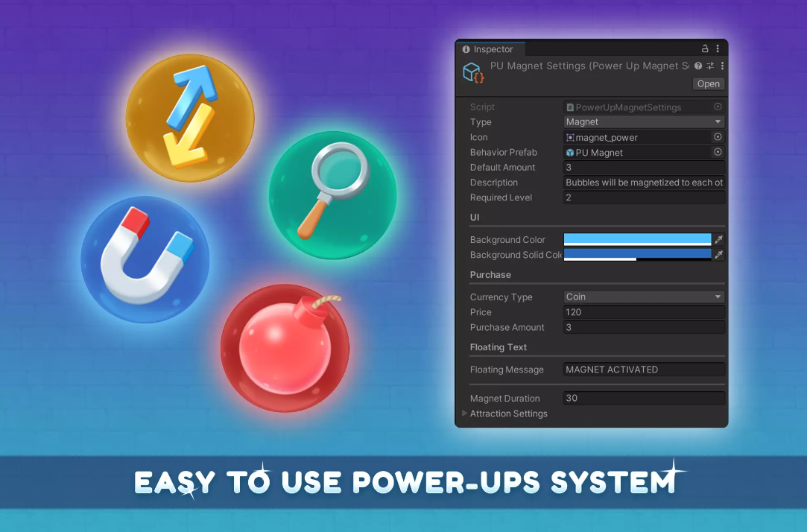Viewport: 807px width, 532px height.
Task: Toggle the Inspector lock icon
Action: 705,49
